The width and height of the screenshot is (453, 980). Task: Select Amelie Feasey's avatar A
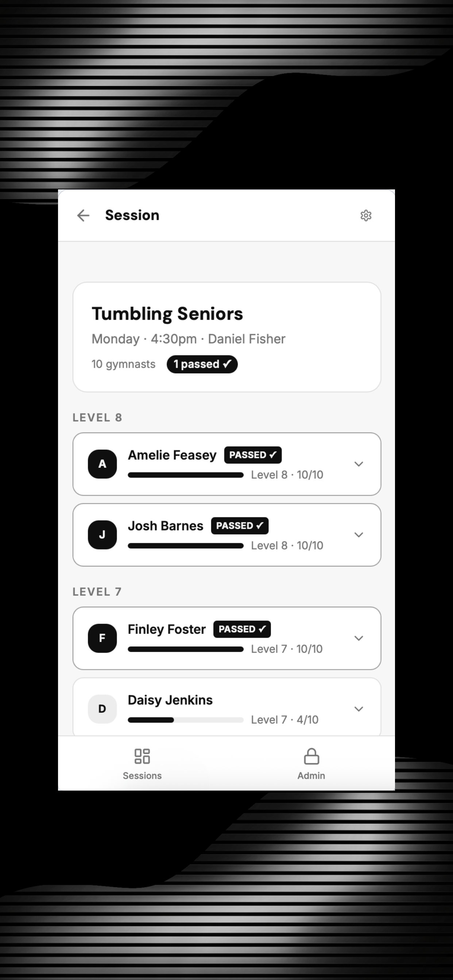[x=102, y=464]
